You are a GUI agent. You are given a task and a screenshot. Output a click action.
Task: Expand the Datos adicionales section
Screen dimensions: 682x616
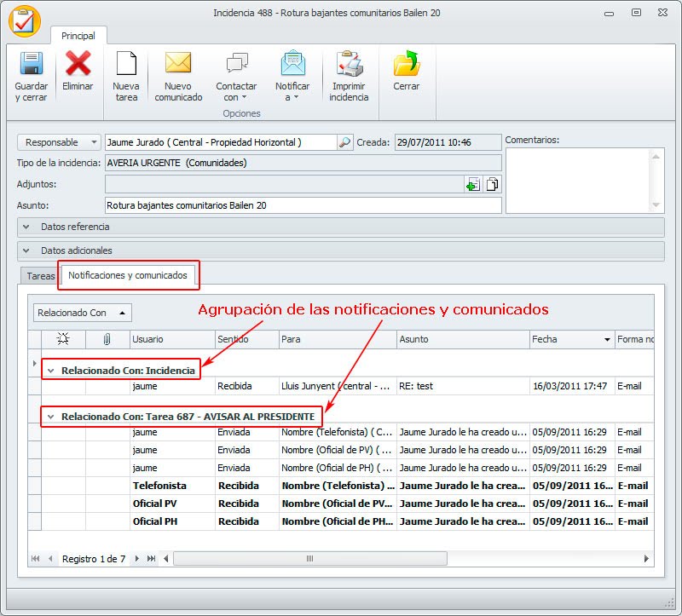pos(26,250)
